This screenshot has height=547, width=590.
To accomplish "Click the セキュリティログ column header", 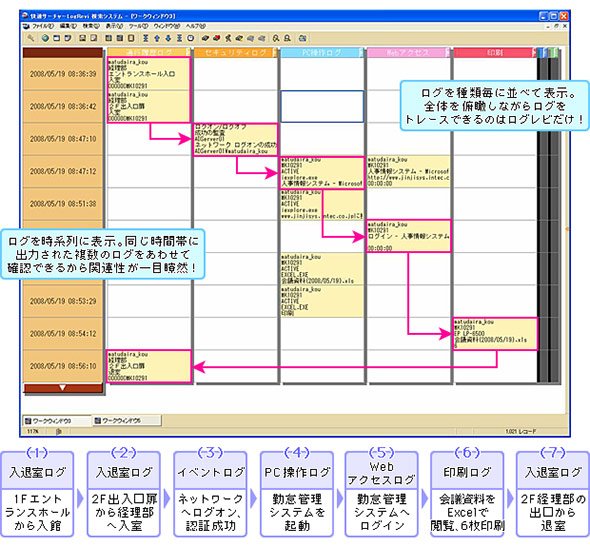I will 235,53.
